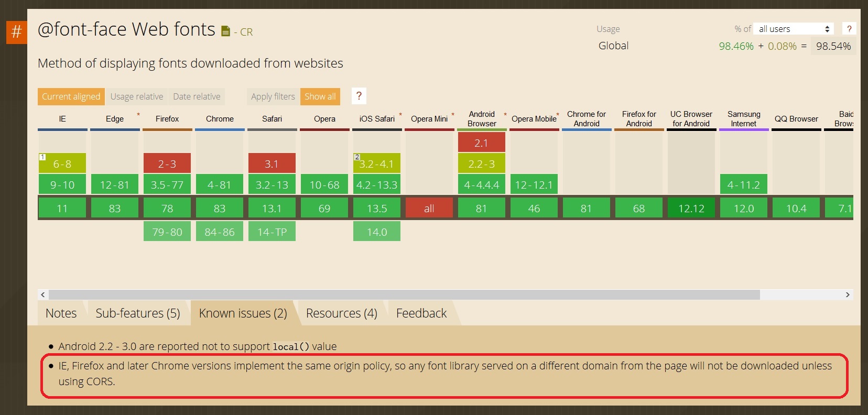Click the filters help question mark
This screenshot has height=415, width=868.
point(359,96)
